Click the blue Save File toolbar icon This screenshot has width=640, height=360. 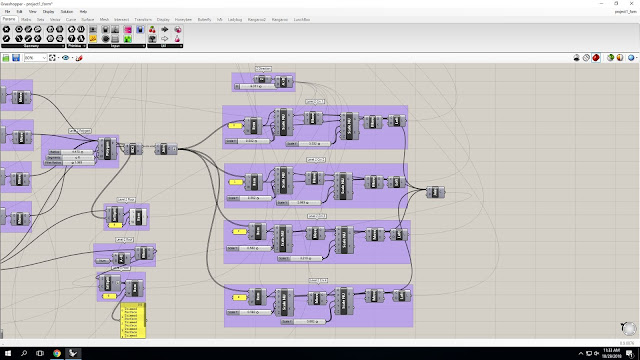pos(16,58)
